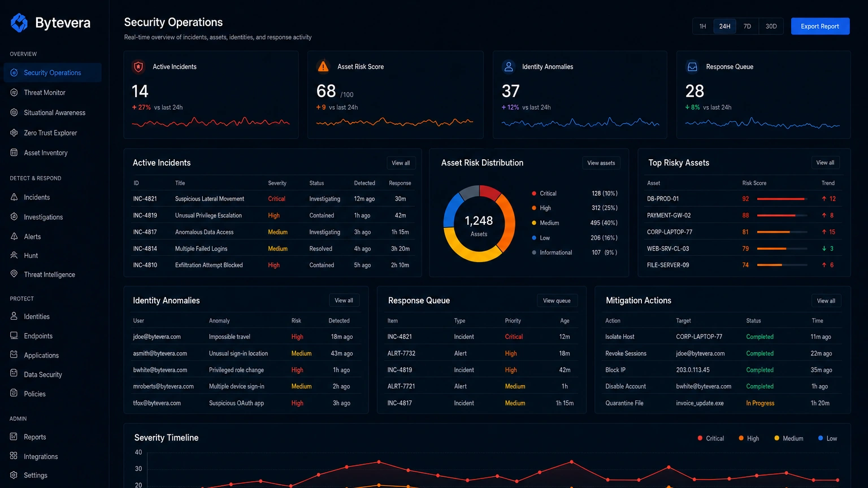
Task: Click the Applications sidebar icon
Action: 14,355
